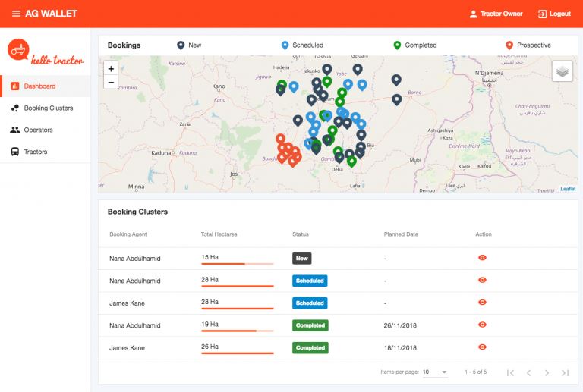Open the hamburger menu beside AG WALLET
Viewport: 583px width, 392px height.
click(x=16, y=14)
